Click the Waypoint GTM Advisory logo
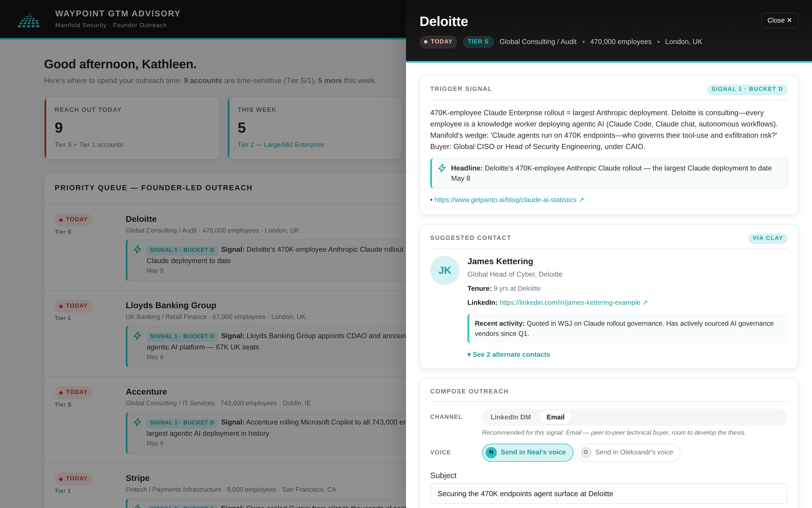Image resolution: width=812 pixels, height=508 pixels. pyautogui.click(x=28, y=20)
